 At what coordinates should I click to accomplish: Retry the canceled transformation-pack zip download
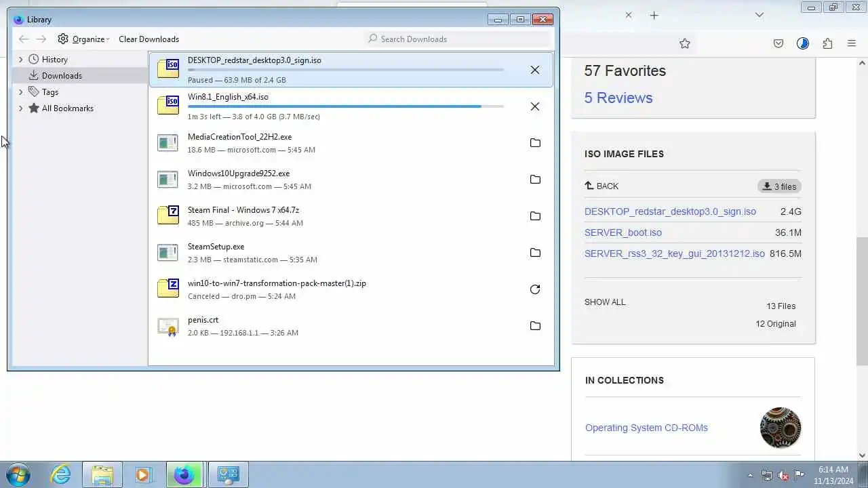pyautogui.click(x=535, y=289)
